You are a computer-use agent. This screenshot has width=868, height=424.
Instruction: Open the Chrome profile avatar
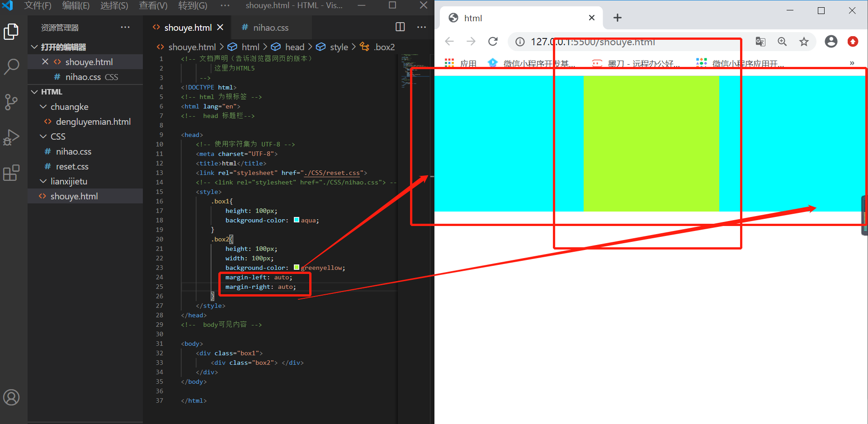(x=831, y=42)
